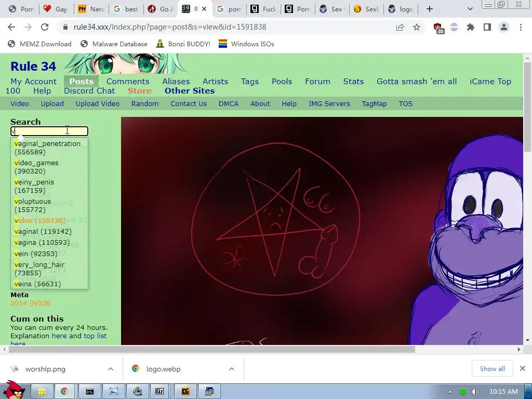Screen dimensions: 532x399
Task: Reload the current page
Action: [45, 27]
